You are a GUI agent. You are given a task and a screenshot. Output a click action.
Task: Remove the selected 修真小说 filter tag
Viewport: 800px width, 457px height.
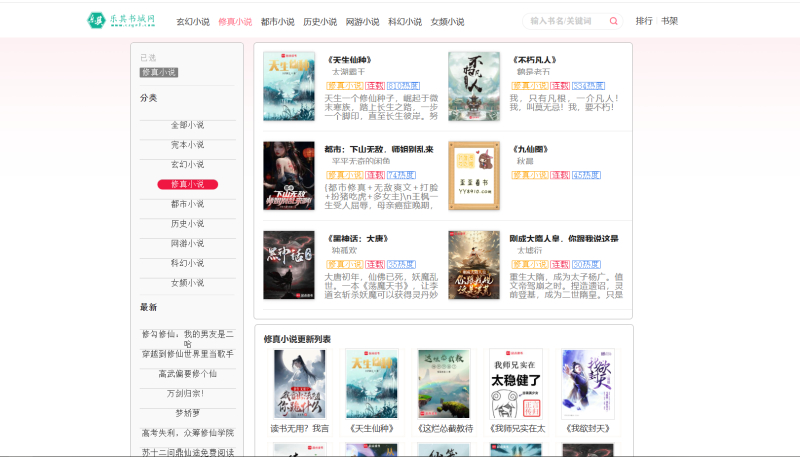(159, 72)
